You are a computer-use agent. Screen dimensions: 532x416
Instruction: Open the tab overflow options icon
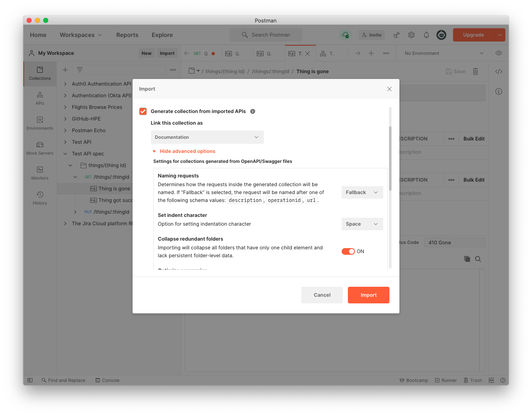click(386, 53)
